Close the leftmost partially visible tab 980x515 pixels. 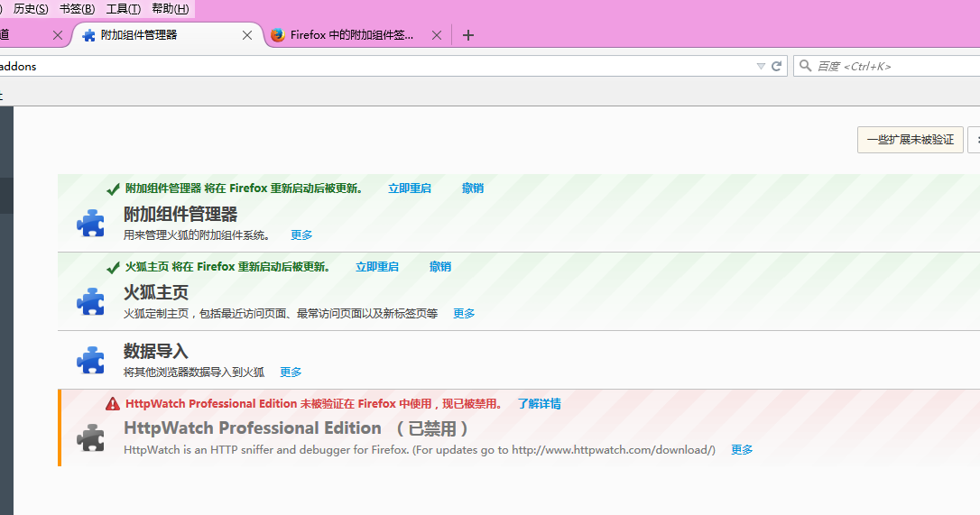(58, 35)
